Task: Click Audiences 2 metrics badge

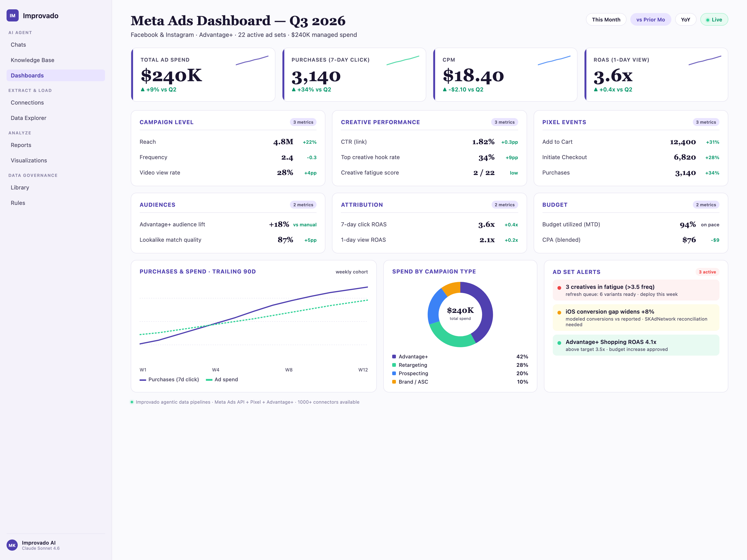Action: click(303, 205)
